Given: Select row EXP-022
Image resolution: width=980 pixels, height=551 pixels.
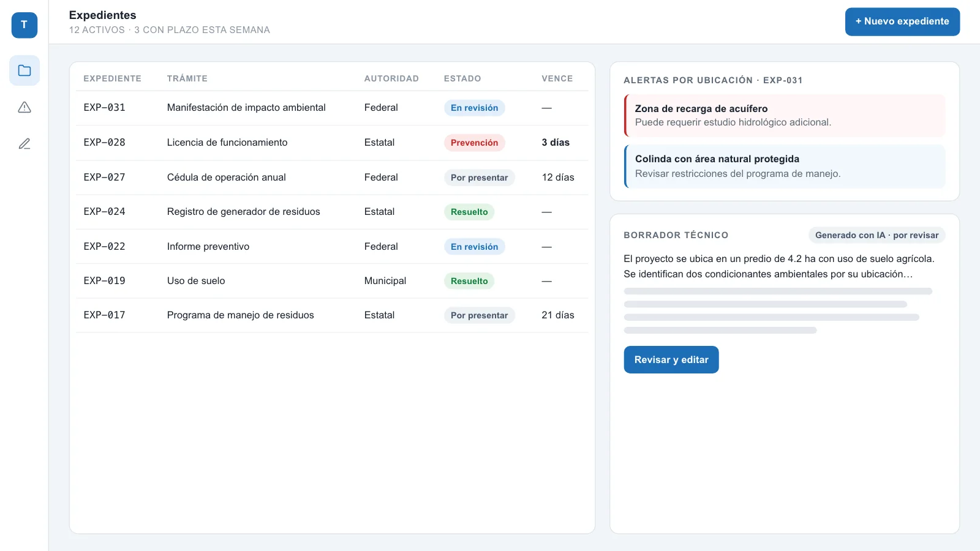Looking at the screenshot, I should tap(332, 247).
